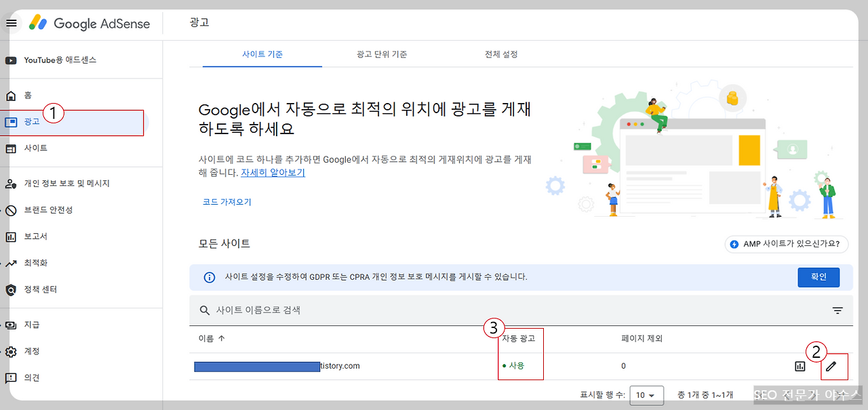
Task: Open the 자세히 알아보기 link
Action: (272, 173)
